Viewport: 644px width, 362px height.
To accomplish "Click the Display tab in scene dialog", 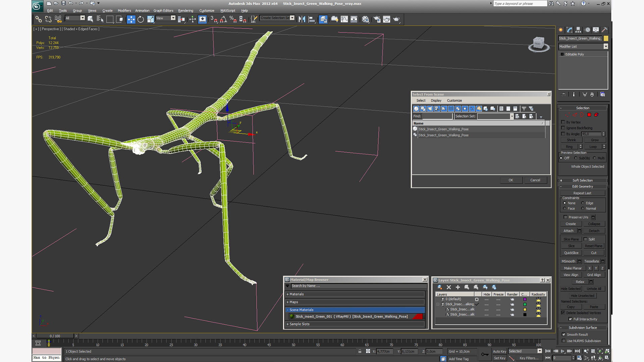I will 436,100.
